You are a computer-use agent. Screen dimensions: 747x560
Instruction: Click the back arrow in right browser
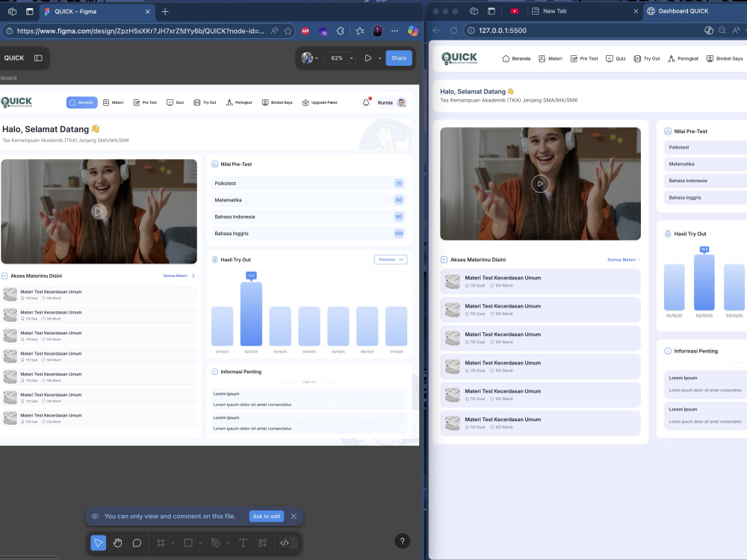coord(436,31)
